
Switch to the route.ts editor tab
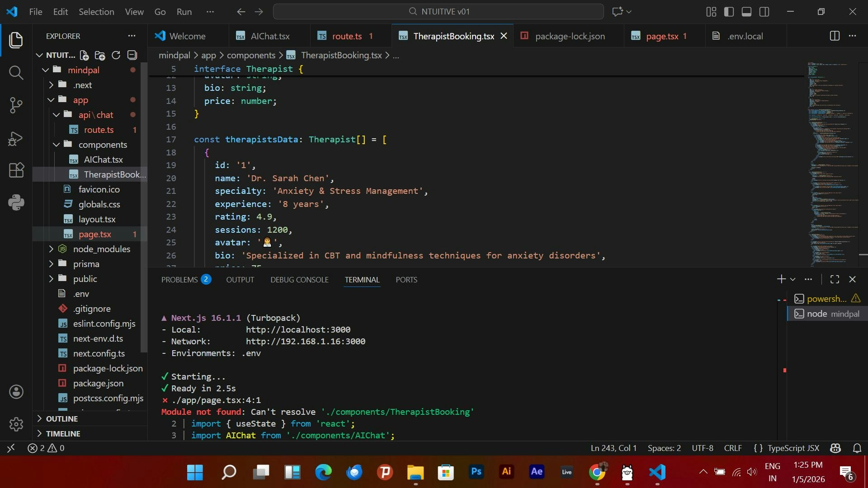pyautogui.click(x=346, y=36)
